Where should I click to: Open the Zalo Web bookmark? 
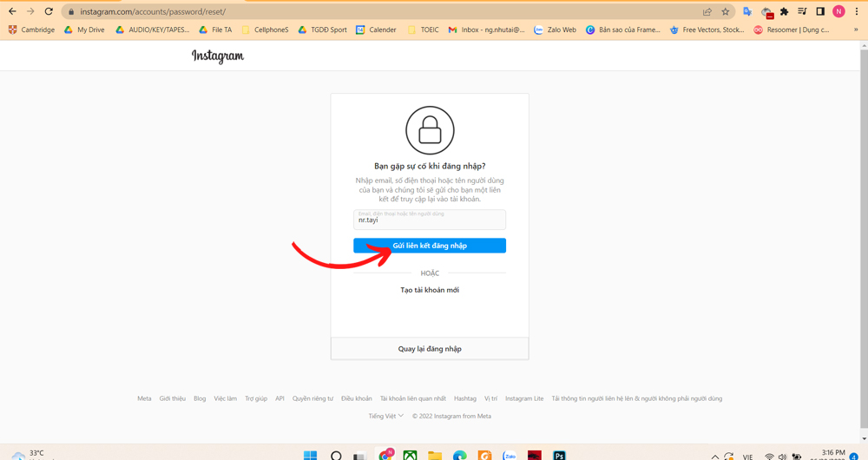click(555, 30)
